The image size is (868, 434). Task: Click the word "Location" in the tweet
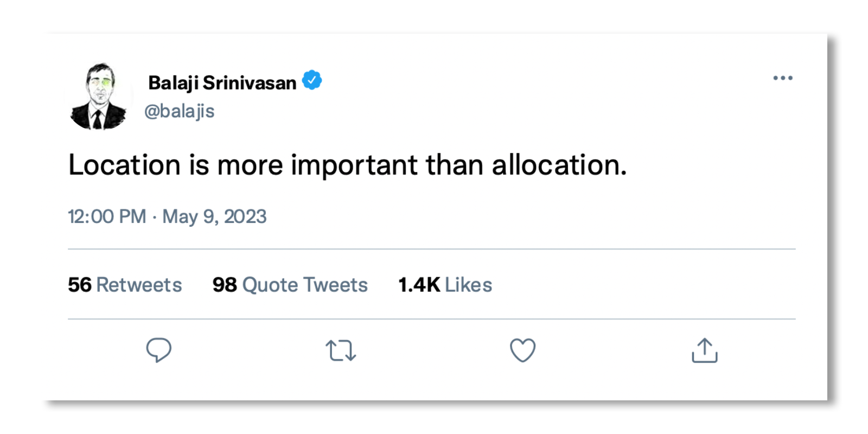(x=124, y=165)
